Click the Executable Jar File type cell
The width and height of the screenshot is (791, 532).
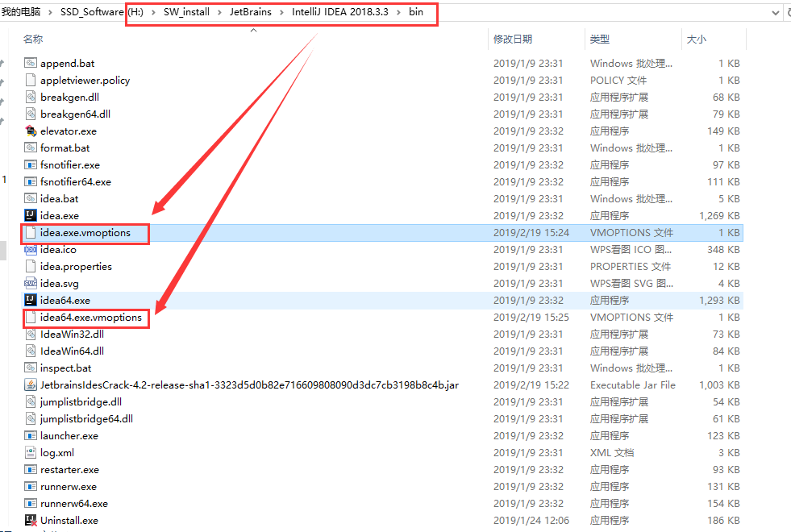pos(633,384)
